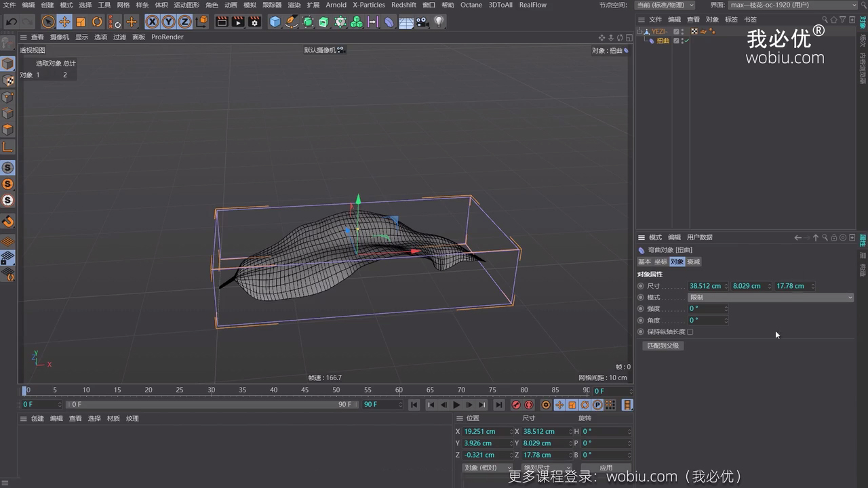The height and width of the screenshot is (488, 868).
Task: Open the vertical 场次 side tab
Action: [x=863, y=40]
